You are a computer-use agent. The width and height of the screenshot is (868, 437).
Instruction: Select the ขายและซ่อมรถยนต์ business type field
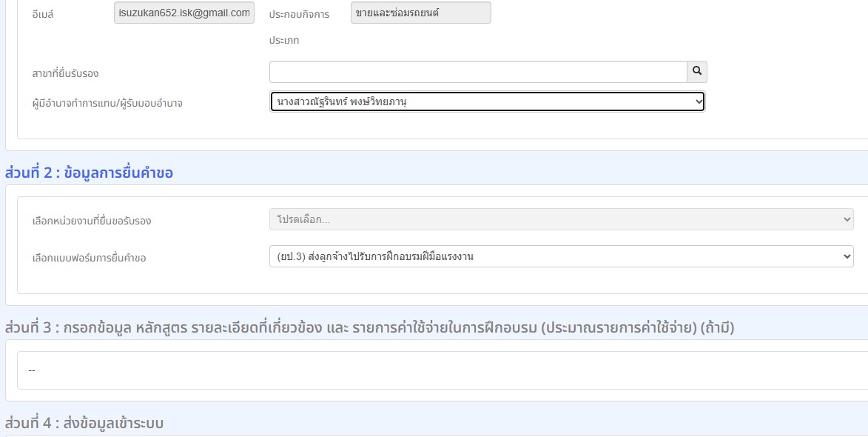pos(421,13)
